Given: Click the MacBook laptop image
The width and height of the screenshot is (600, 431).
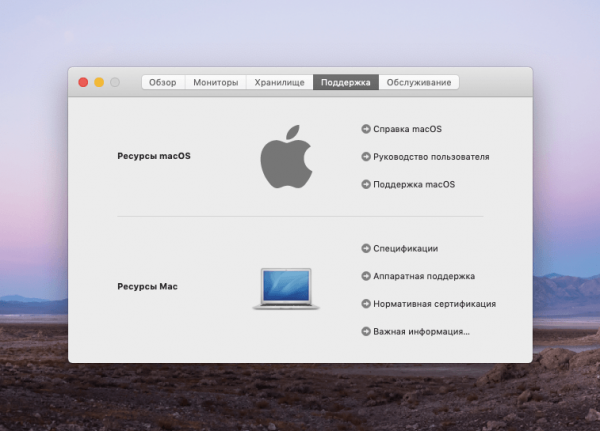Looking at the screenshot, I should [x=286, y=289].
